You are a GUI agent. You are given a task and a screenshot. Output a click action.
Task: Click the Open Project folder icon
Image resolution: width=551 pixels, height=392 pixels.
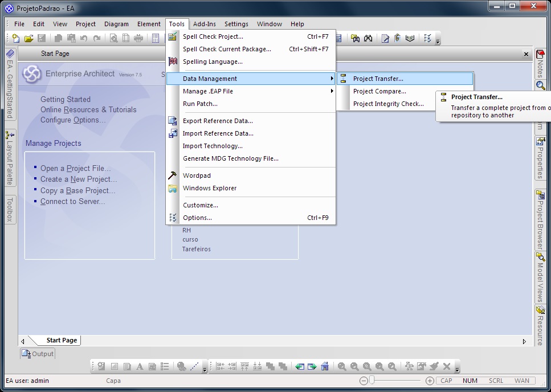[x=28, y=38]
